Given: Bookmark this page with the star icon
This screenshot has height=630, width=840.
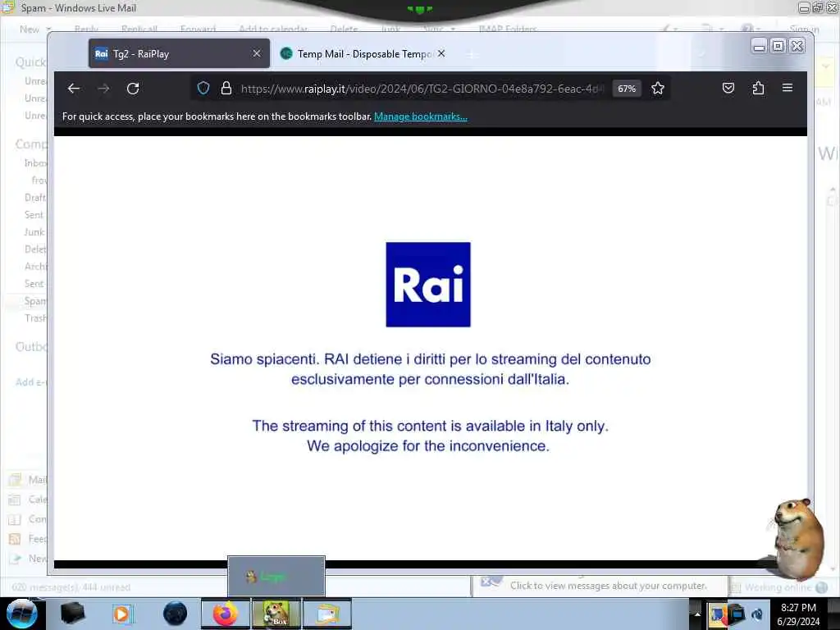Looking at the screenshot, I should (658, 89).
